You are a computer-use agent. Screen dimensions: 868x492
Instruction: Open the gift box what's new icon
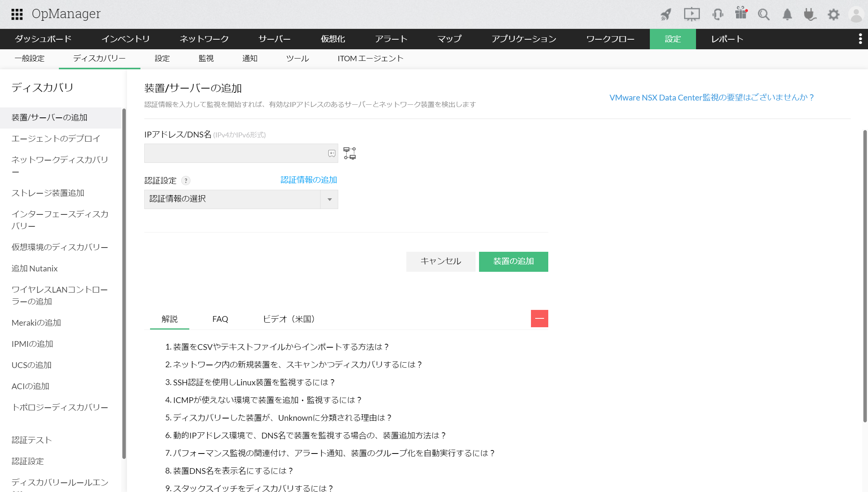pyautogui.click(x=741, y=13)
